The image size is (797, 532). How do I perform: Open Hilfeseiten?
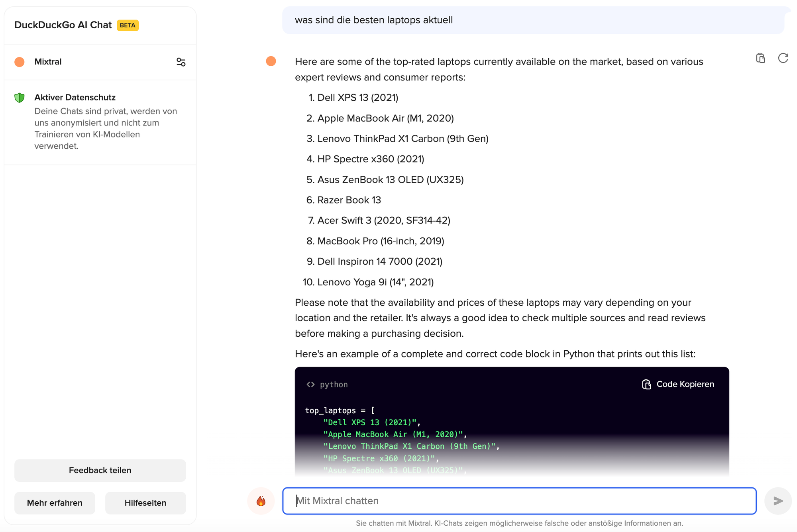[x=145, y=503]
